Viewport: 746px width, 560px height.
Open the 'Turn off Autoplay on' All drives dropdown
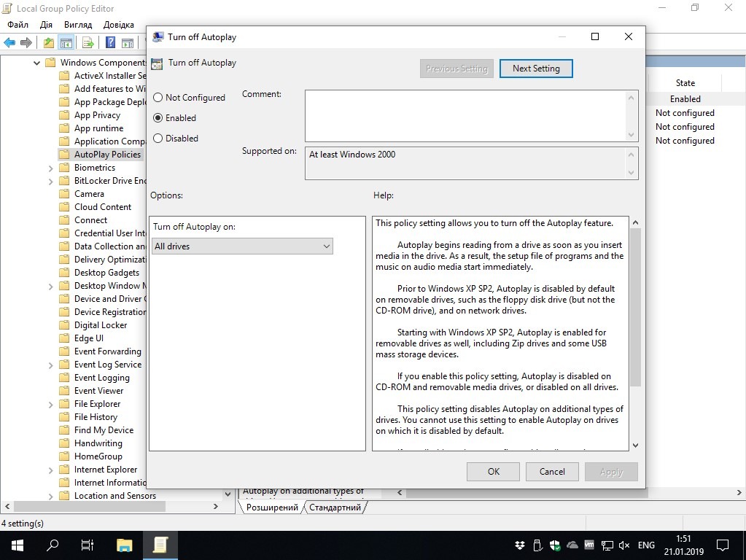[242, 246]
